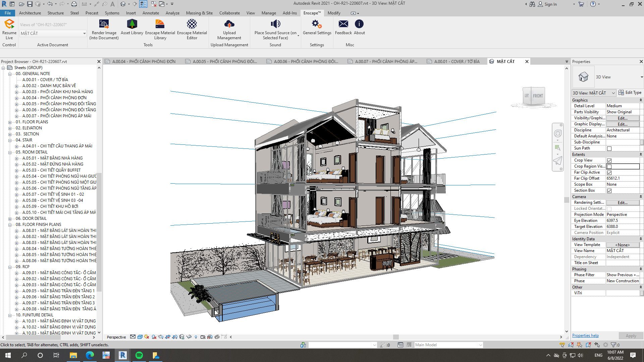The height and width of the screenshot is (362, 644).
Task: Expand the 01. FLOOR PLANS tree node
Action: click(x=10, y=122)
